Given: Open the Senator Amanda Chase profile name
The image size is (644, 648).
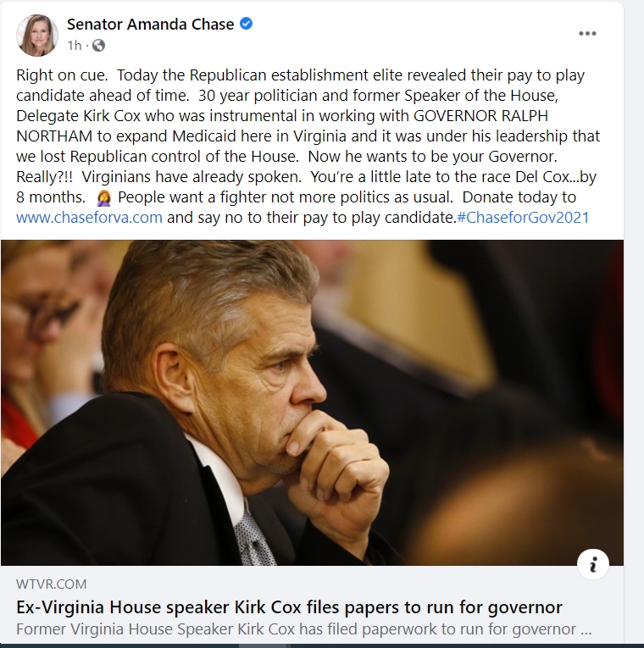Looking at the screenshot, I should [x=151, y=24].
